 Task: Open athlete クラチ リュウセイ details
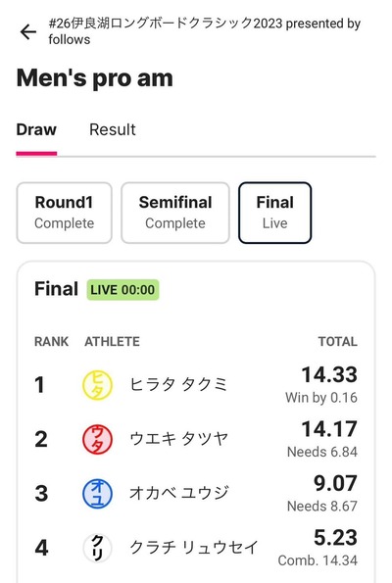tap(194, 548)
